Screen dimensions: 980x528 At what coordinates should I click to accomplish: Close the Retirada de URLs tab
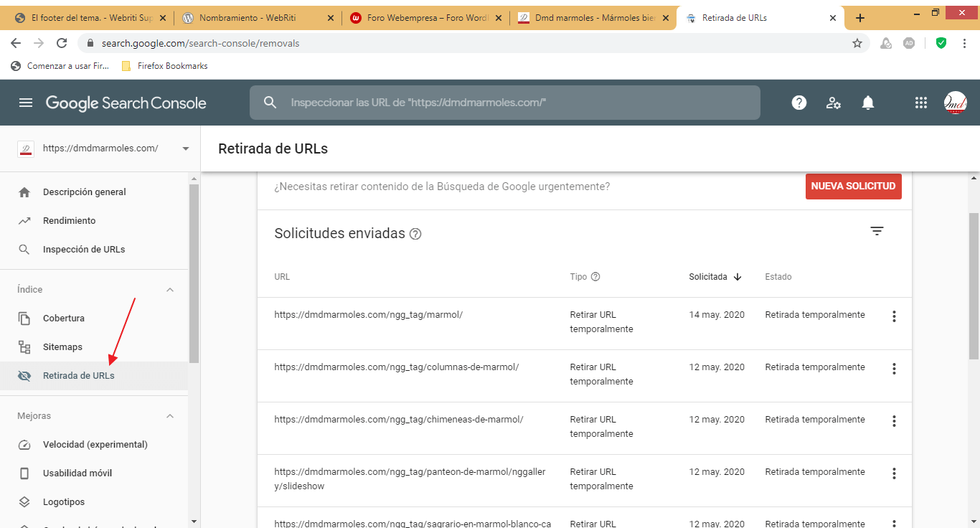coord(833,18)
